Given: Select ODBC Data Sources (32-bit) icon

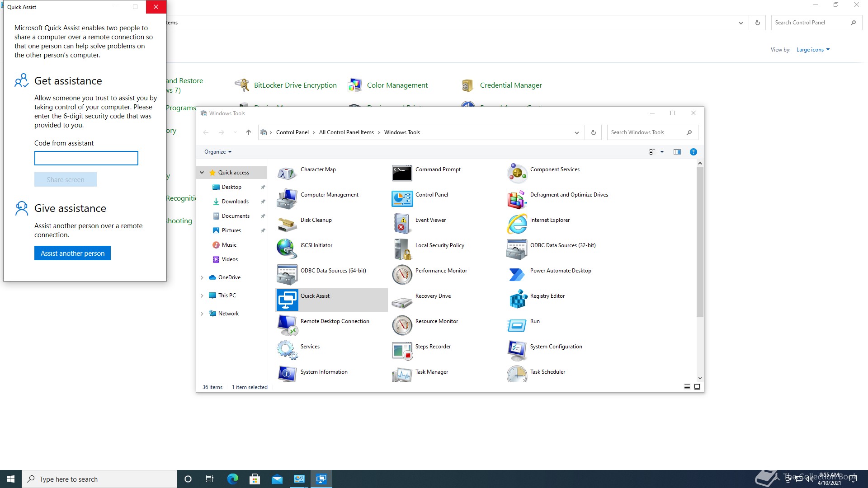Looking at the screenshot, I should point(517,249).
